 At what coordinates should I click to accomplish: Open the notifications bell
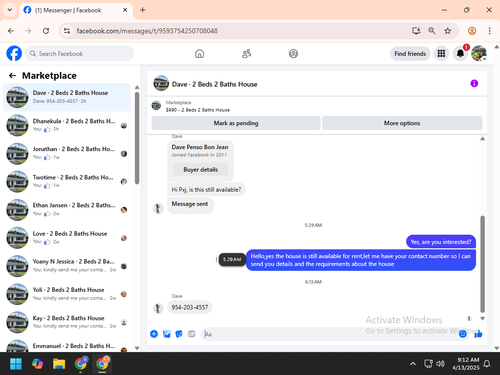tap(460, 53)
